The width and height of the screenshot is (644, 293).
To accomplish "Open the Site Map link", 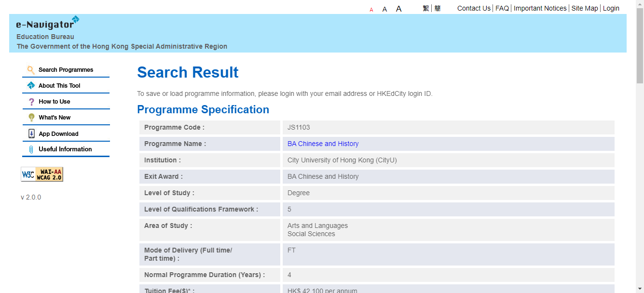I will point(585,8).
